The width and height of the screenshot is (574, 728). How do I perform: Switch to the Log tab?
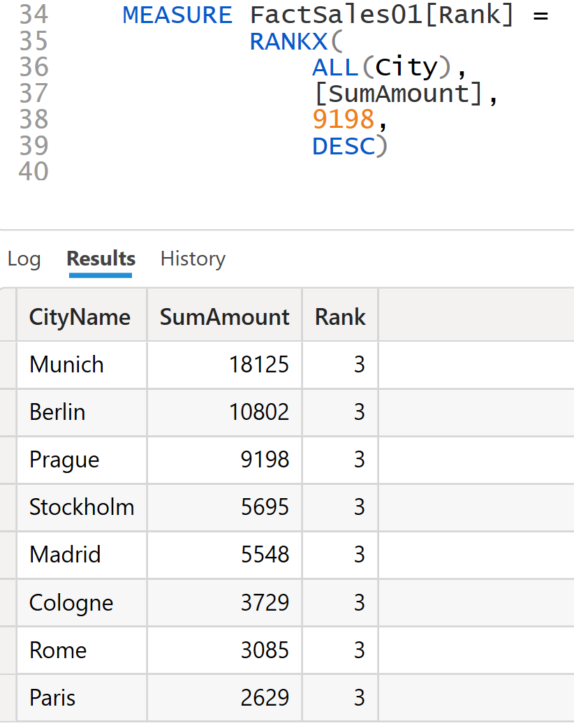pos(24,259)
